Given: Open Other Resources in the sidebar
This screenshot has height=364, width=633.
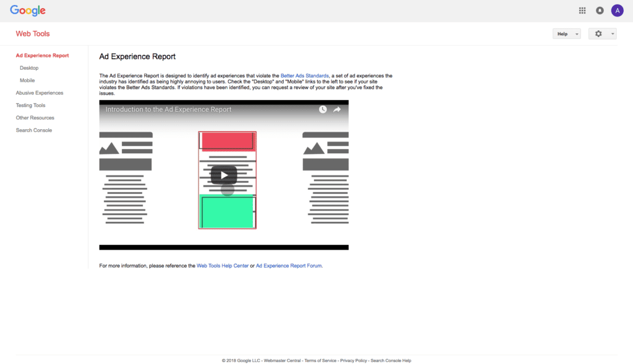Looking at the screenshot, I should pyautogui.click(x=35, y=118).
